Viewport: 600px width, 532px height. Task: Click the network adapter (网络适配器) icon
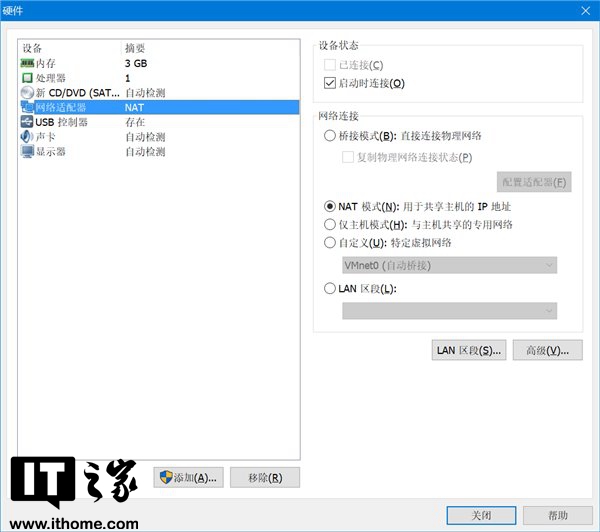pyautogui.click(x=27, y=107)
